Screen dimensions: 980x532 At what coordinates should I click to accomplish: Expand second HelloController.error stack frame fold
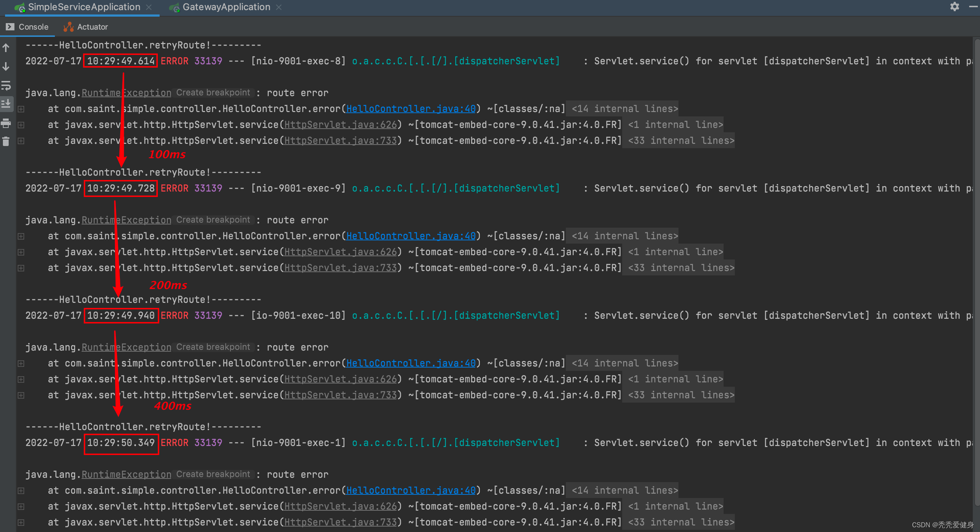21,236
